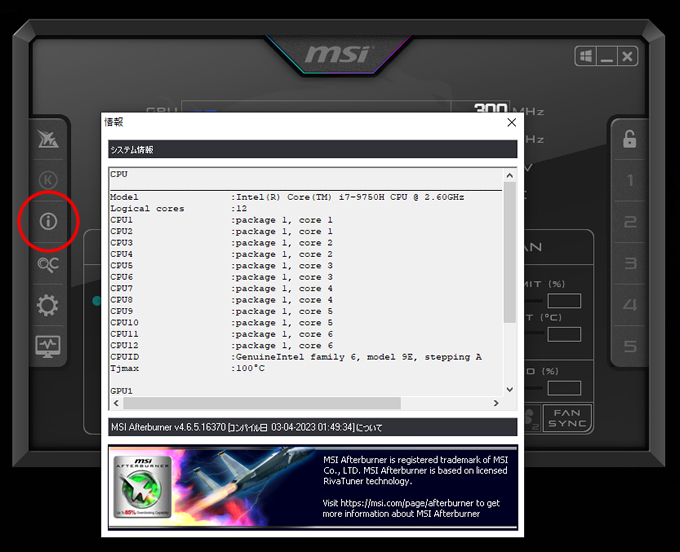Image resolution: width=680 pixels, height=552 pixels.
Task: Click the fan speed (%) value field
Action: 564,388
